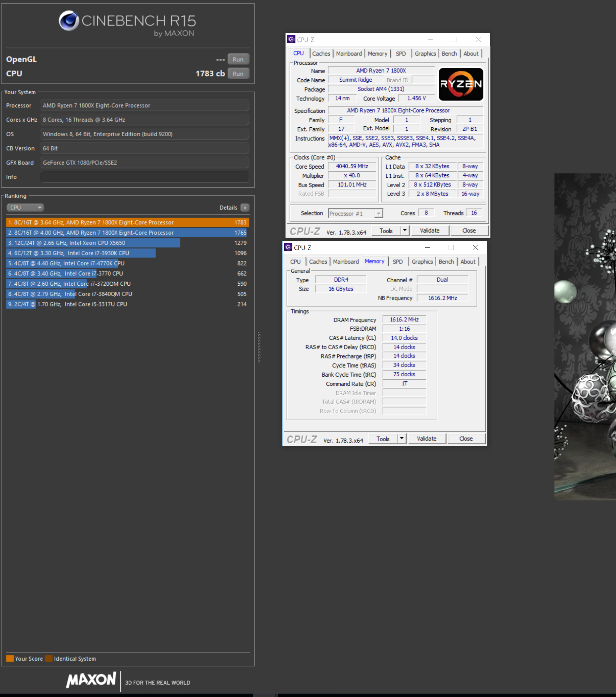The height and width of the screenshot is (697, 616).
Task: Run the CPU benchmark in Cinebench
Action: [x=238, y=74]
